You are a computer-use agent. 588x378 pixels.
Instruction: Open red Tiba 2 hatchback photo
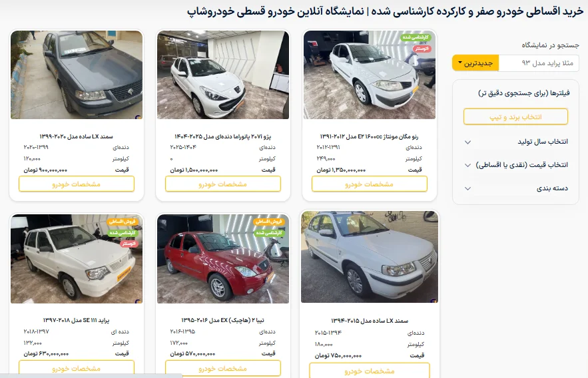click(x=223, y=259)
